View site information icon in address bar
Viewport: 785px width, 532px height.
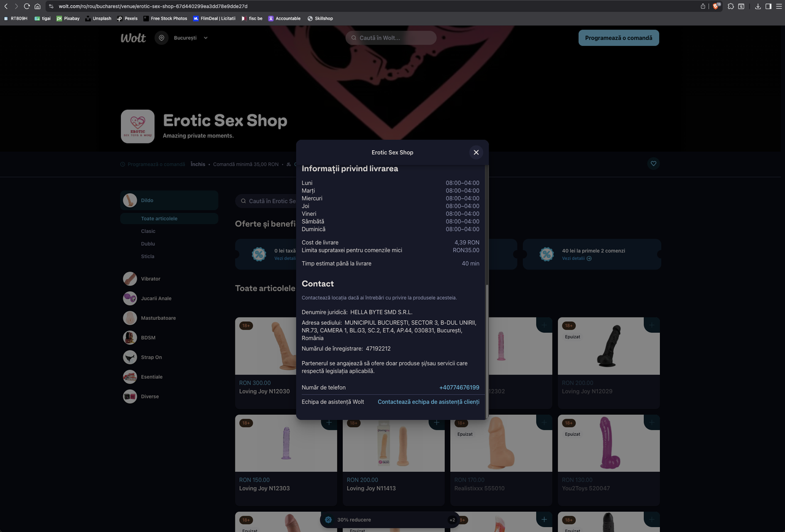tap(52, 6)
